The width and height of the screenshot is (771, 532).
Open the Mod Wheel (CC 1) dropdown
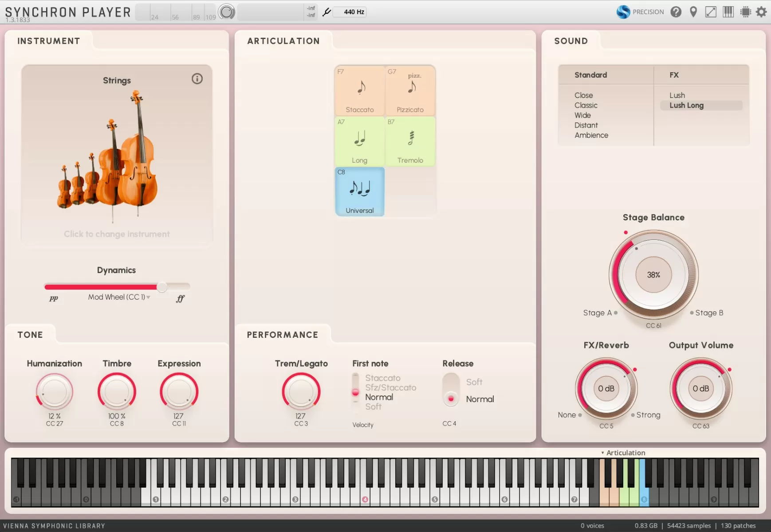pyautogui.click(x=119, y=297)
